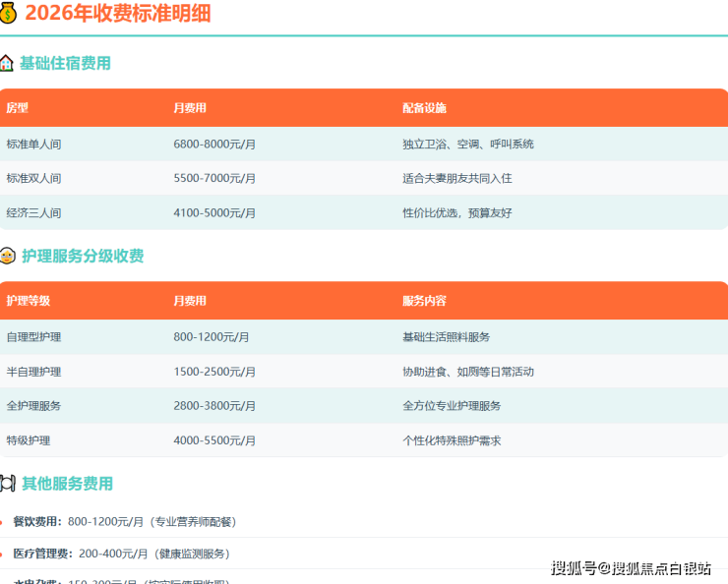The height and width of the screenshot is (584, 728).
Task: Click the 半自理护理 care level cell
Action: pos(34,372)
